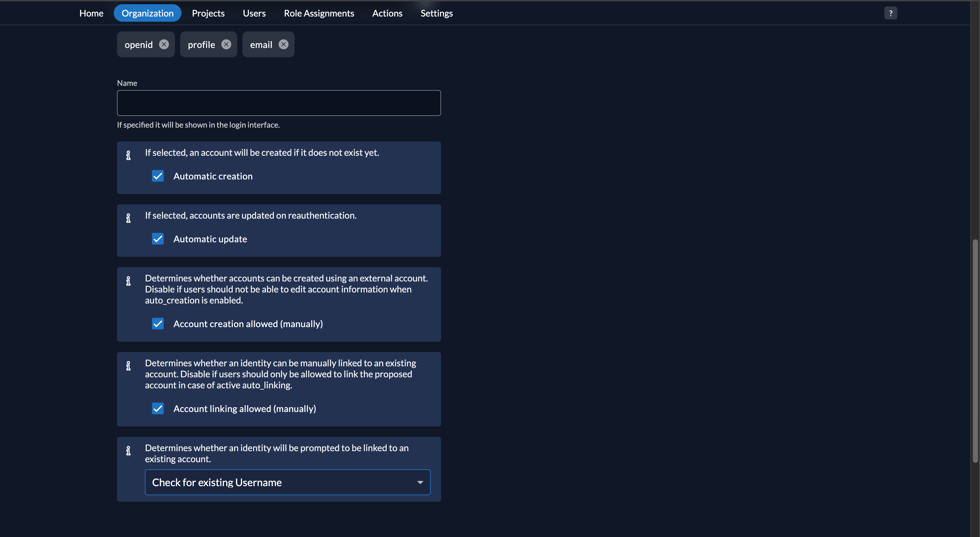This screenshot has height=537, width=980.
Task: Click Account creation allowed (manually) label
Action: tap(248, 324)
